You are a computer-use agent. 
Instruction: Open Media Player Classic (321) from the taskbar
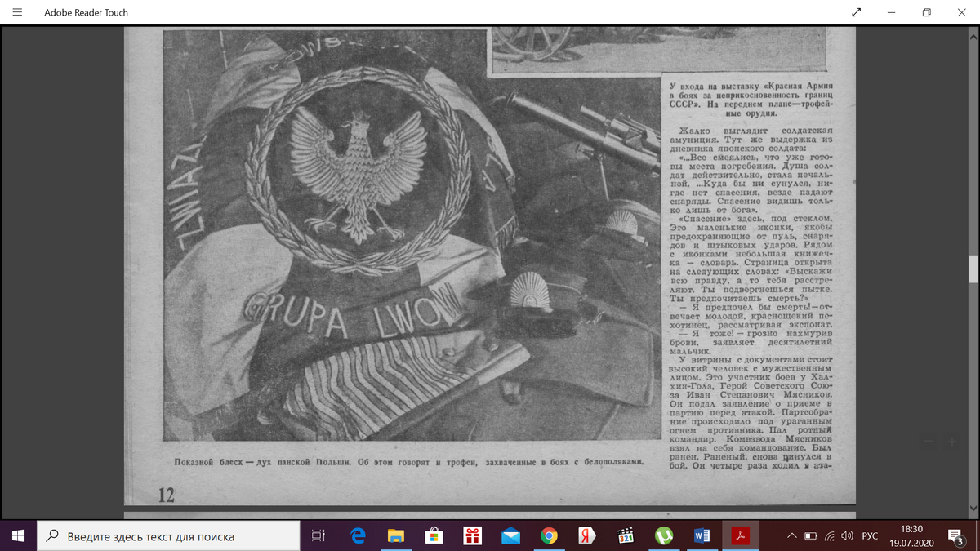tap(626, 536)
